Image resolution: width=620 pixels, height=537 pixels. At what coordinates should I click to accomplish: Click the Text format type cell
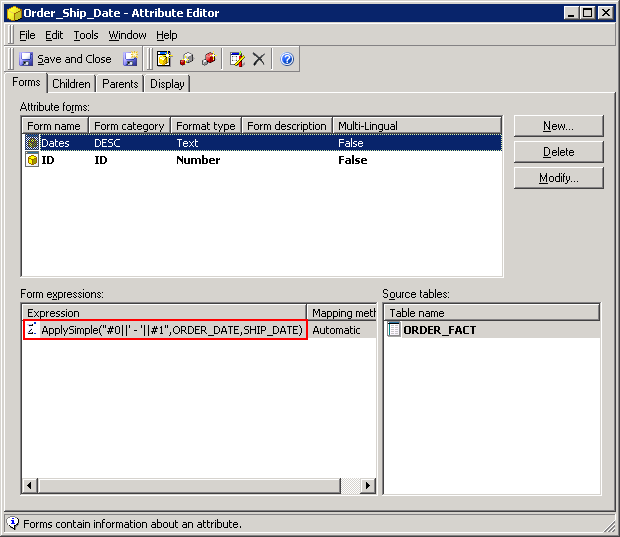click(187, 143)
